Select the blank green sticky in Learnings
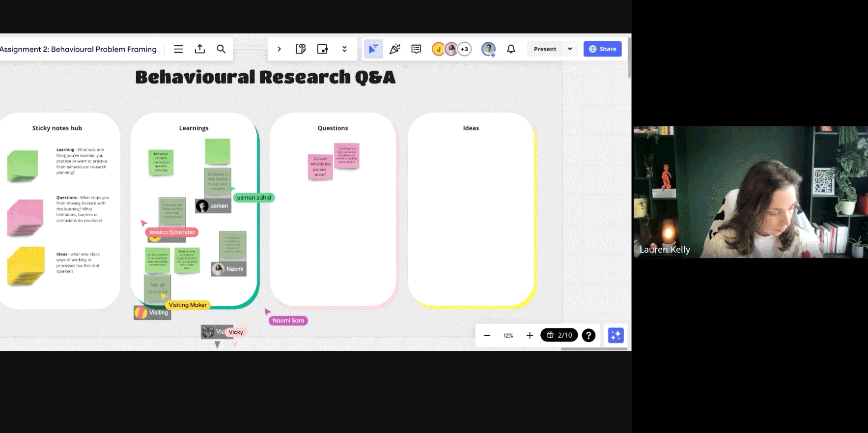Image resolution: width=868 pixels, height=433 pixels. (218, 151)
